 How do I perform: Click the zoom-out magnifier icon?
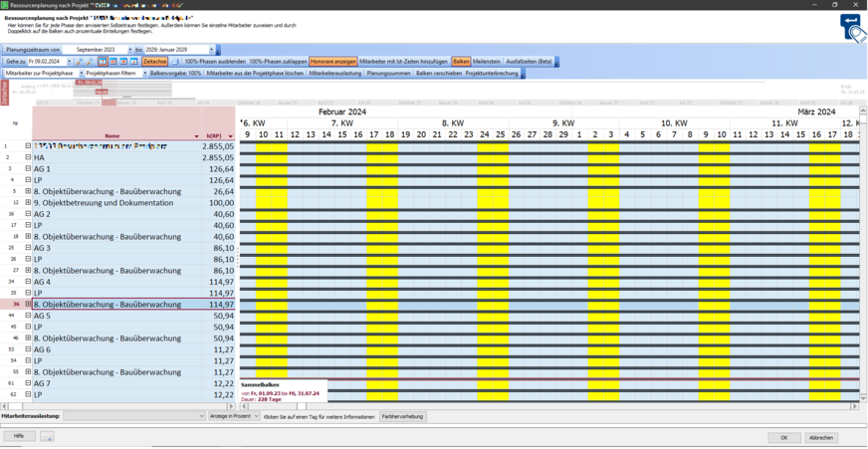(90, 62)
